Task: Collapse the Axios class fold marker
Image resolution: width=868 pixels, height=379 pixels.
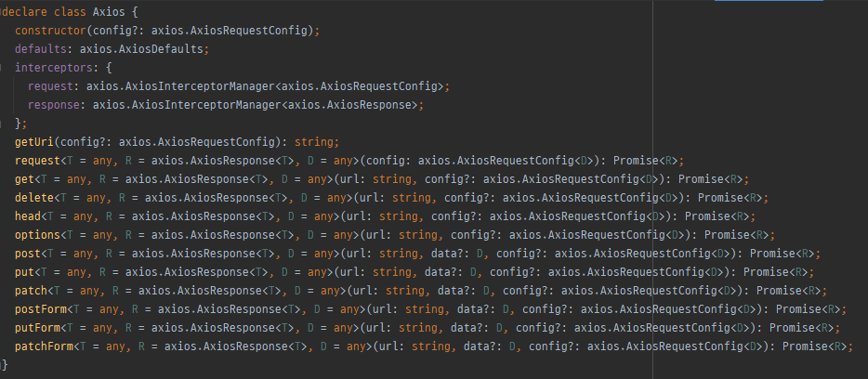Action: [4, 12]
